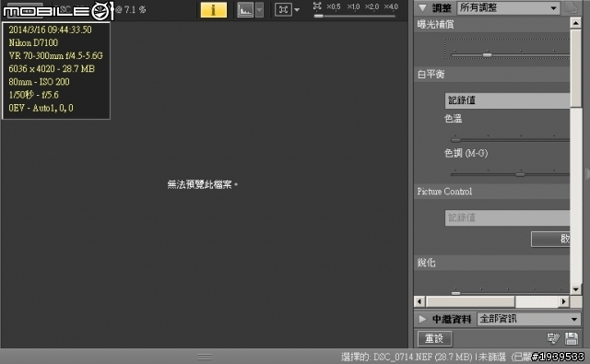Click the apply-edits pencil icon
Screen dimensions: 590x364
point(553,338)
